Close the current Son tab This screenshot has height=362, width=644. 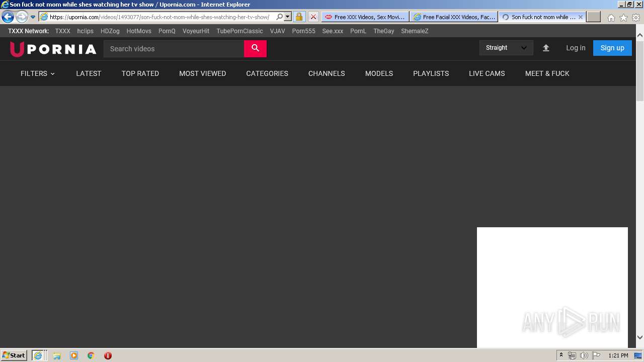pos(580,17)
